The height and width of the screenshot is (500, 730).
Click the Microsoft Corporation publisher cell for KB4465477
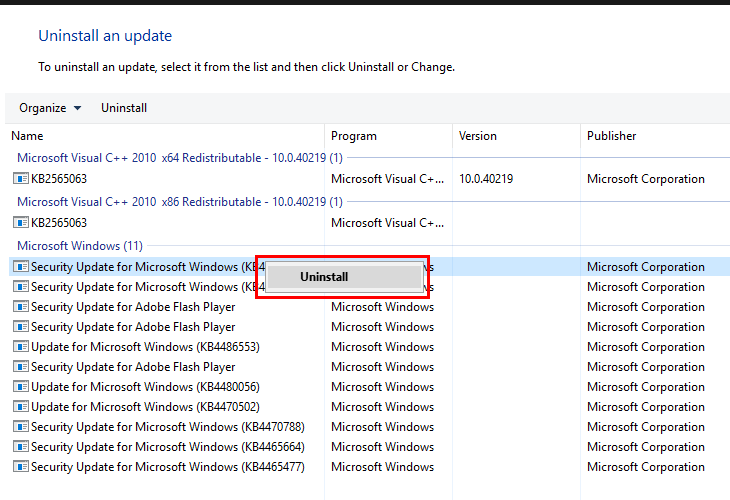coord(646,467)
